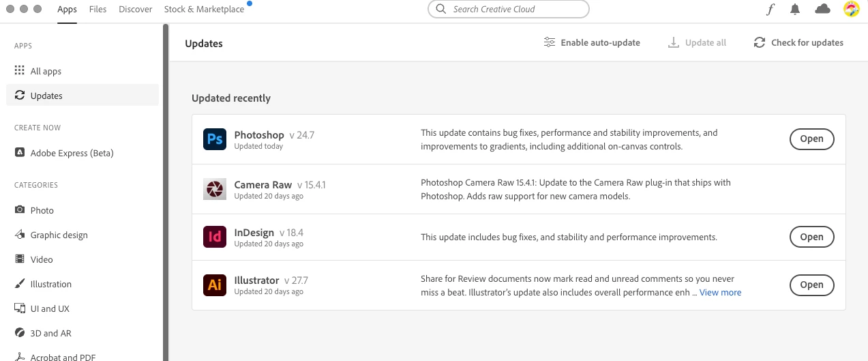Click the Updates refresh icon in sidebar

tap(20, 96)
